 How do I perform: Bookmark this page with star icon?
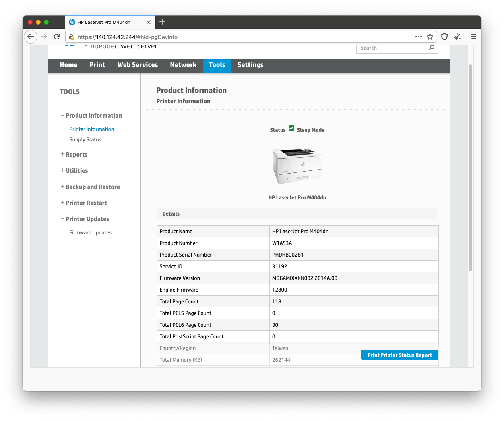[x=430, y=37]
